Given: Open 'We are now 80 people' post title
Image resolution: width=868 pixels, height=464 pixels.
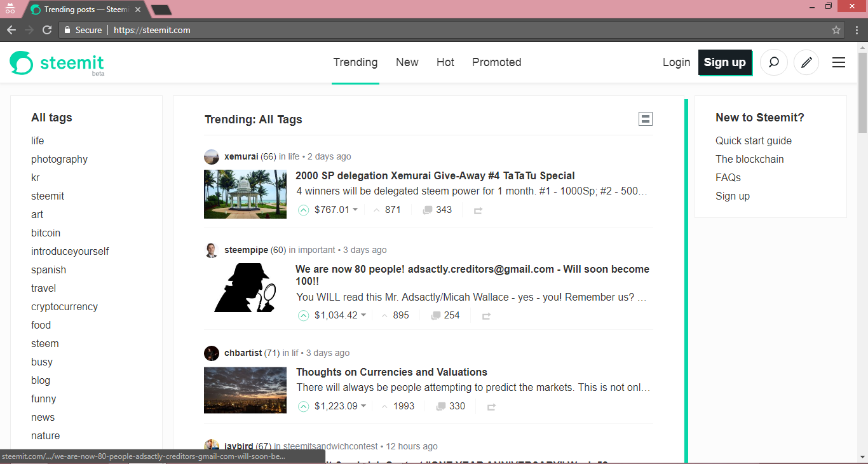Looking at the screenshot, I should point(472,275).
